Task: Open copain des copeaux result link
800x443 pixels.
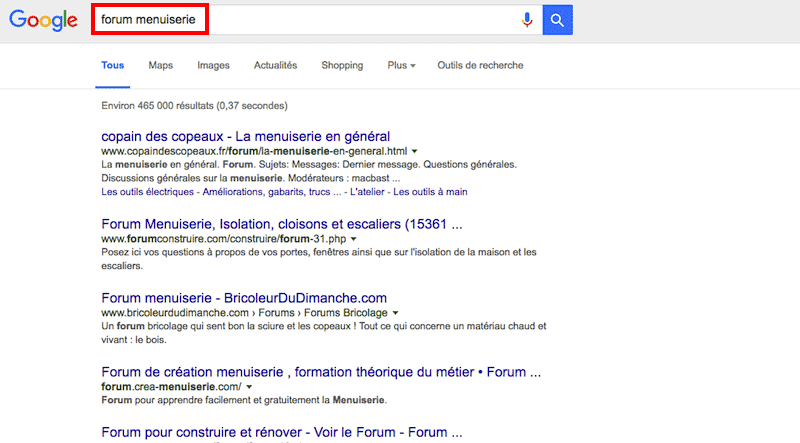Action: pos(245,136)
